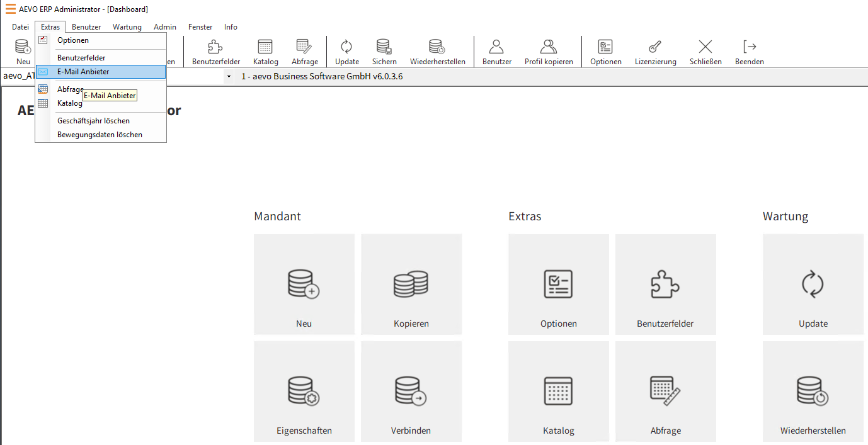Launch an Update using the toolbar icon
868x445 pixels.
pos(346,50)
